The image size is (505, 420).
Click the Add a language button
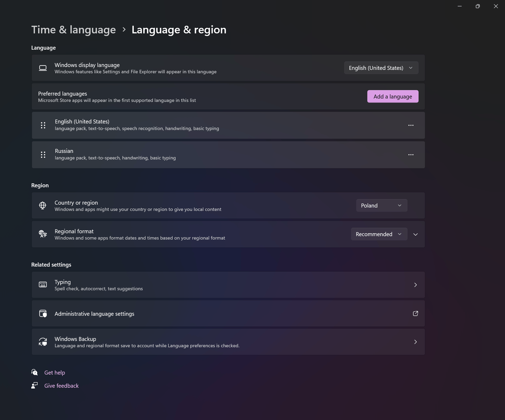point(393,96)
